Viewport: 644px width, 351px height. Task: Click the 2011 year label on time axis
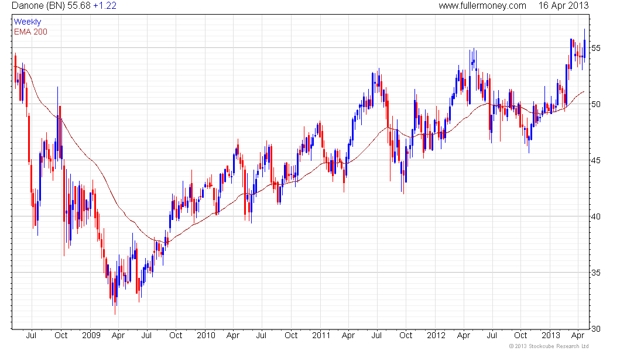321,335
